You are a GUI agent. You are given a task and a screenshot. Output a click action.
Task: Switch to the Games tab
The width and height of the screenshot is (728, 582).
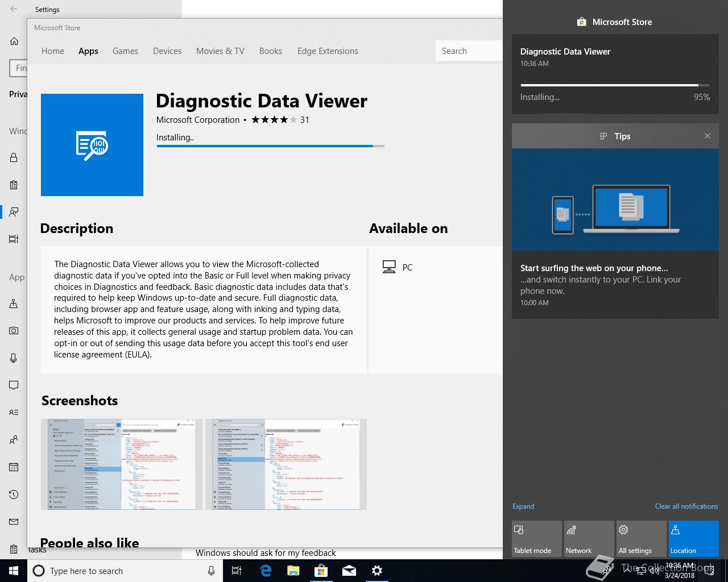click(125, 51)
